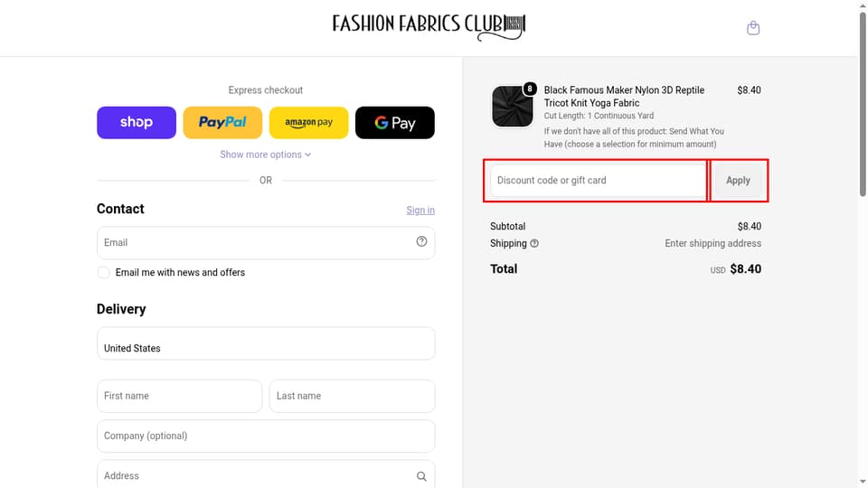Click the 'Subtotal' label
868x488 pixels.
click(x=507, y=226)
